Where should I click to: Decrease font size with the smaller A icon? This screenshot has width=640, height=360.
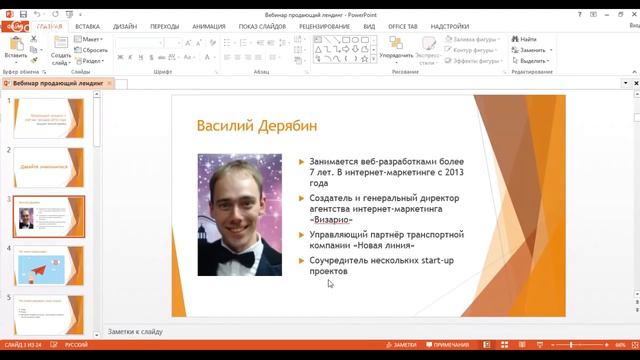tap(198, 43)
